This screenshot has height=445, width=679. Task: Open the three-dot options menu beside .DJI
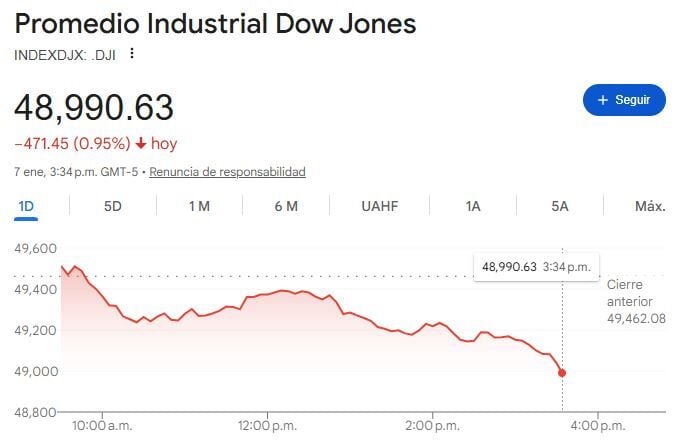131,54
